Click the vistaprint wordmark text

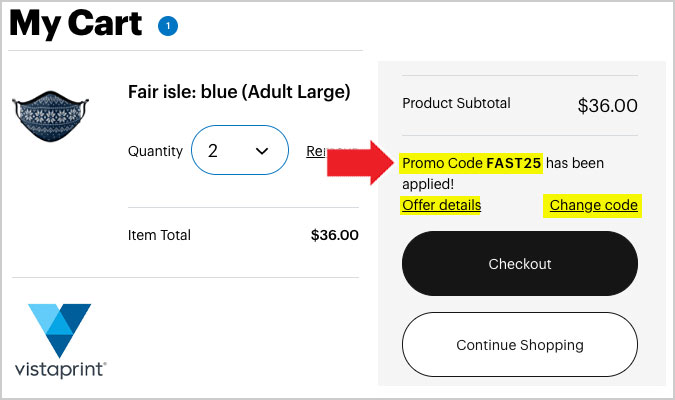click(x=61, y=369)
